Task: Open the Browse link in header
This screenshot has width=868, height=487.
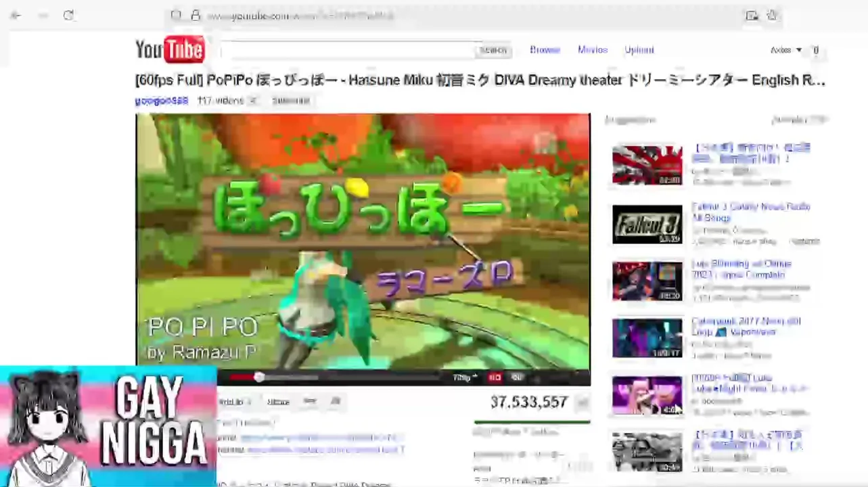Action: (545, 50)
